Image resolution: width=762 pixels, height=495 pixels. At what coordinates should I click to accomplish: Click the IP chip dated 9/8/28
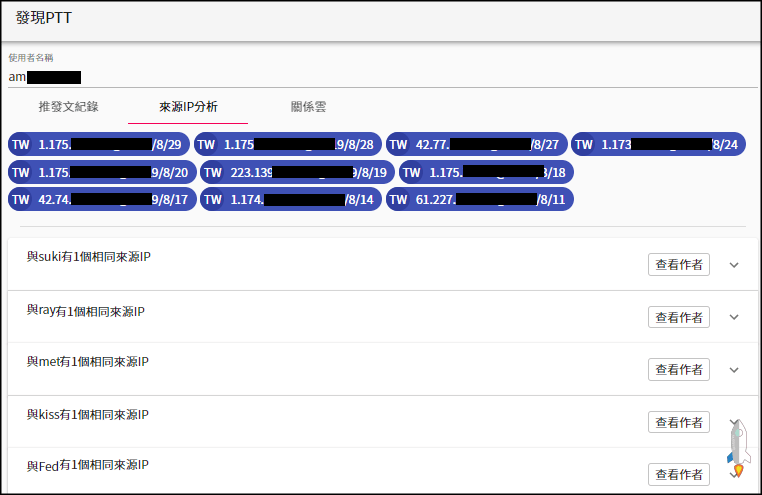pos(288,144)
